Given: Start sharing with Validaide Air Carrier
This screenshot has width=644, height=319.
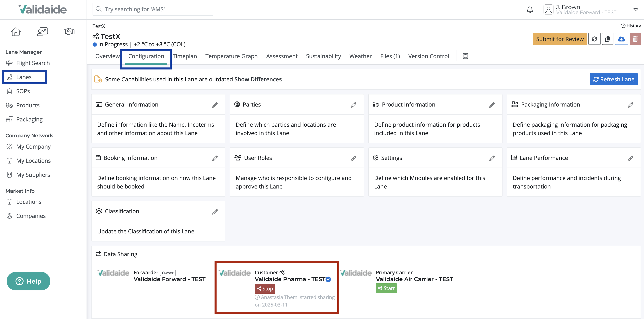Looking at the screenshot, I should [386, 288].
